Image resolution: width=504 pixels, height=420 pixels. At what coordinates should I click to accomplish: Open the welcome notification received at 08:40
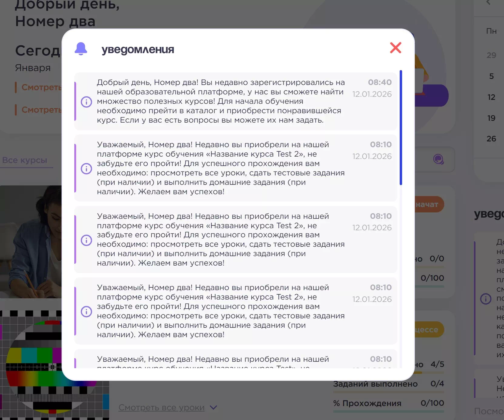point(236,101)
